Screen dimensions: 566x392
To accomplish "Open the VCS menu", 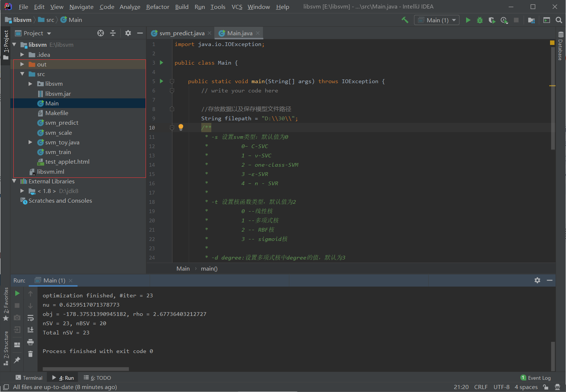I will [x=237, y=7].
